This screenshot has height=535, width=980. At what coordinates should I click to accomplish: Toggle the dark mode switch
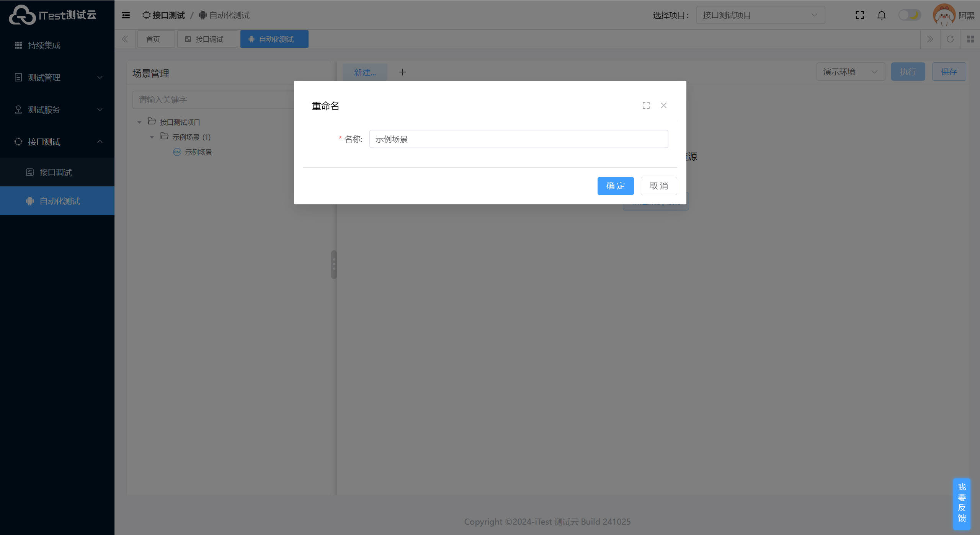pos(910,15)
